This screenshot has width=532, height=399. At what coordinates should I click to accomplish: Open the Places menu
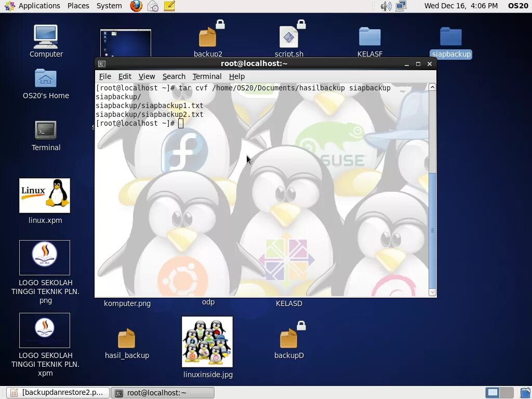coord(78,6)
